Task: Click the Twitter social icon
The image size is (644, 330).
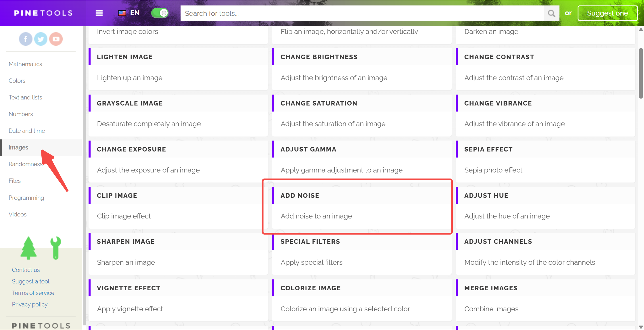Action: [41, 39]
